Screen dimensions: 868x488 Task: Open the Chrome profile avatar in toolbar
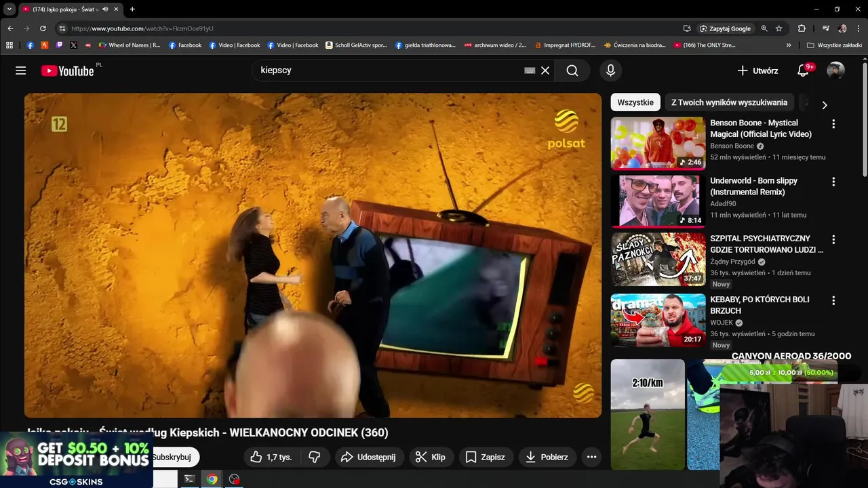tap(842, 28)
